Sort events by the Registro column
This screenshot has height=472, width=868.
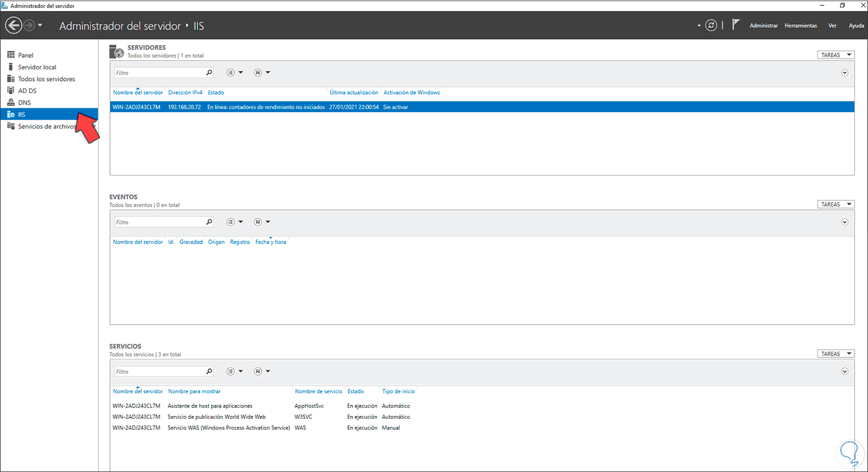click(240, 242)
